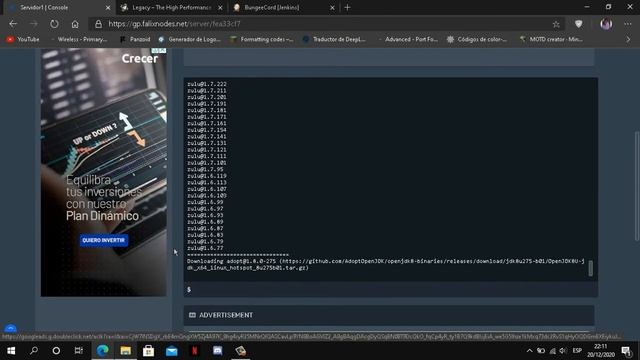Select the zulu@1.6.77 console line
Image resolution: width=640 pixels, height=360 pixels.
[x=205, y=248]
